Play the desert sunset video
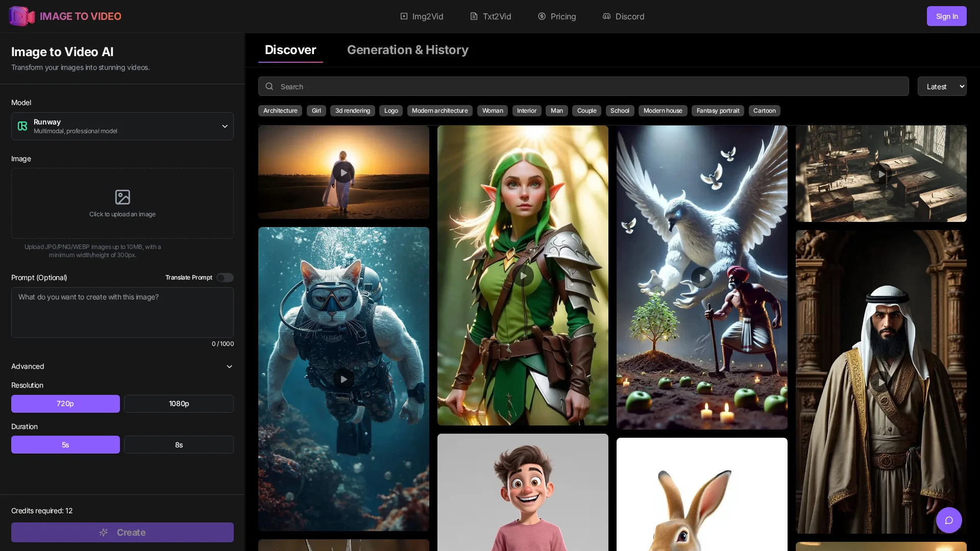Viewport: 980px width, 551px height. pos(344,172)
